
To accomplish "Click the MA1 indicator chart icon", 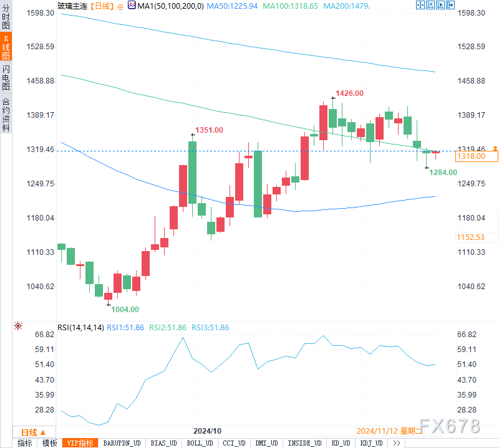I will pyautogui.click(x=131, y=6).
